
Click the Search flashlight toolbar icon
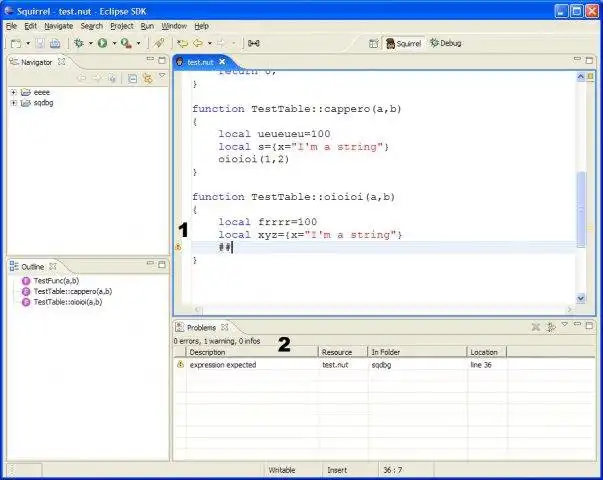coord(159,43)
